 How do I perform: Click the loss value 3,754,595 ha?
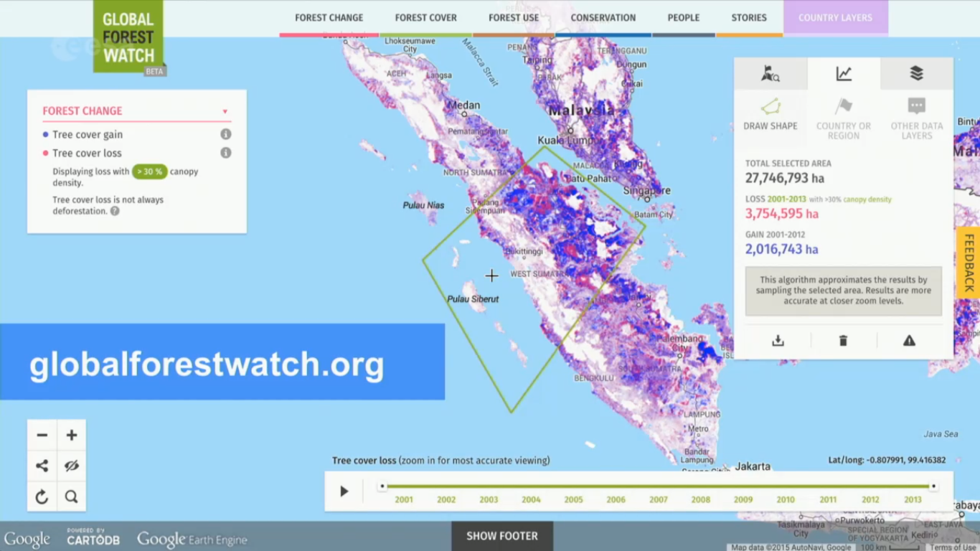[782, 214]
